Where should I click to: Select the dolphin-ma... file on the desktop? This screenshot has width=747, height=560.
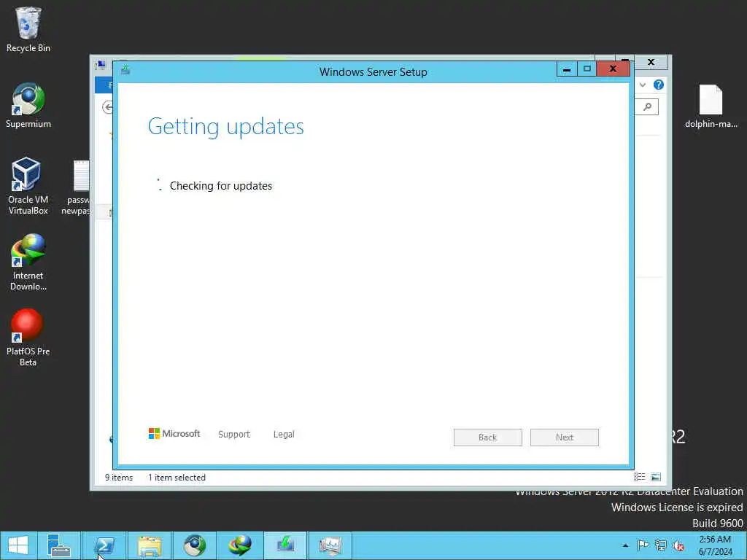point(711,106)
